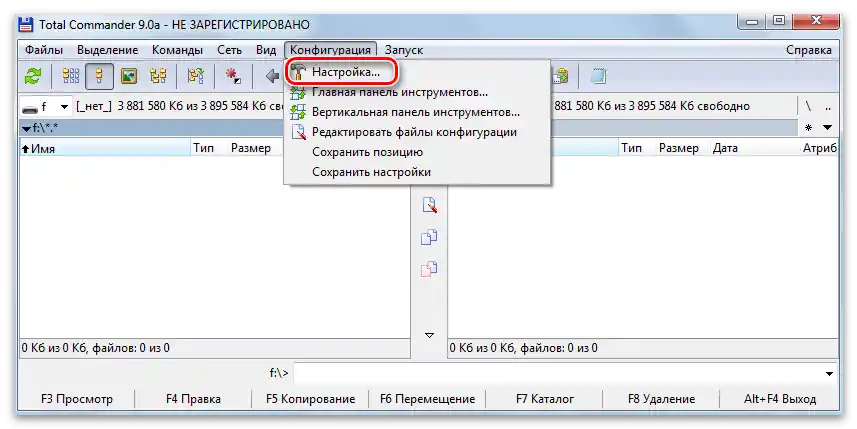Open Notepad toolbar icon
857x429 pixels.
pyautogui.click(x=599, y=76)
